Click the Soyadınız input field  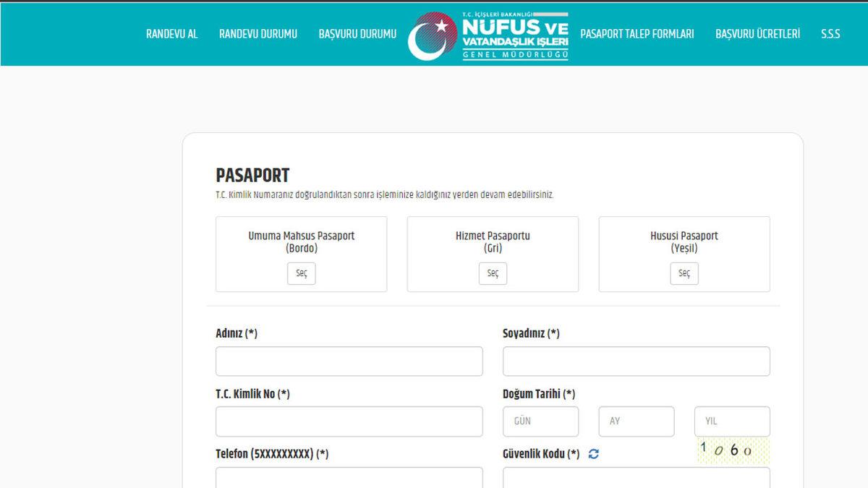coord(636,360)
